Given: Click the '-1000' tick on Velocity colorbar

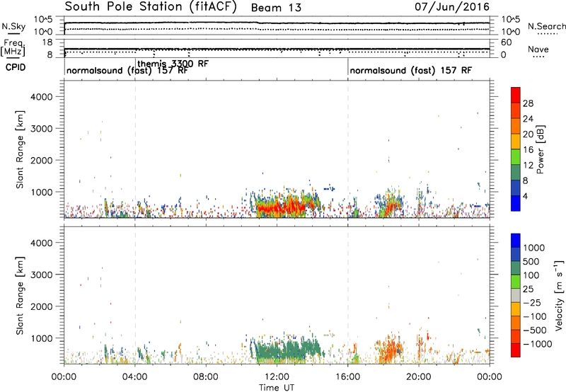Looking at the screenshot, I should (x=537, y=344).
